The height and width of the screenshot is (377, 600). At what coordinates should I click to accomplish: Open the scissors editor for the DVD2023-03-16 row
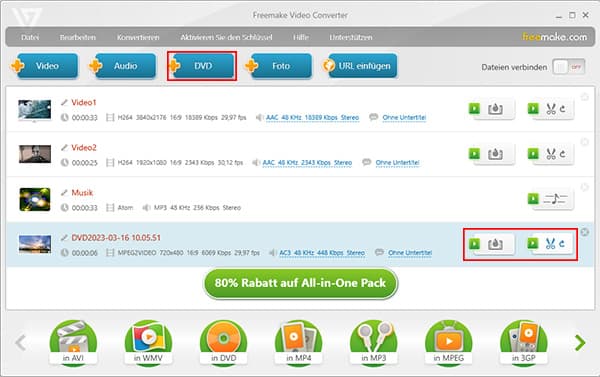(x=551, y=243)
